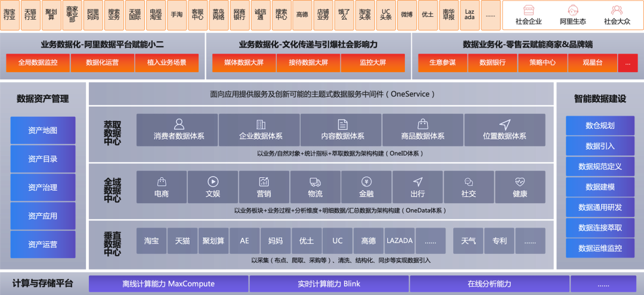This screenshot has height=295, width=644.
Task: Open 接待数据大屏 button
Action: pos(308,63)
